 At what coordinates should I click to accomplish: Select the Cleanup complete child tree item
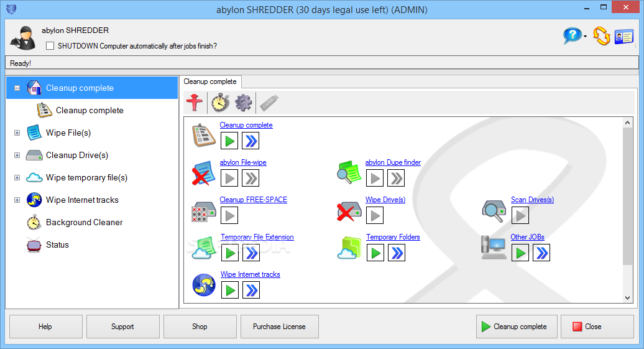[x=90, y=110]
